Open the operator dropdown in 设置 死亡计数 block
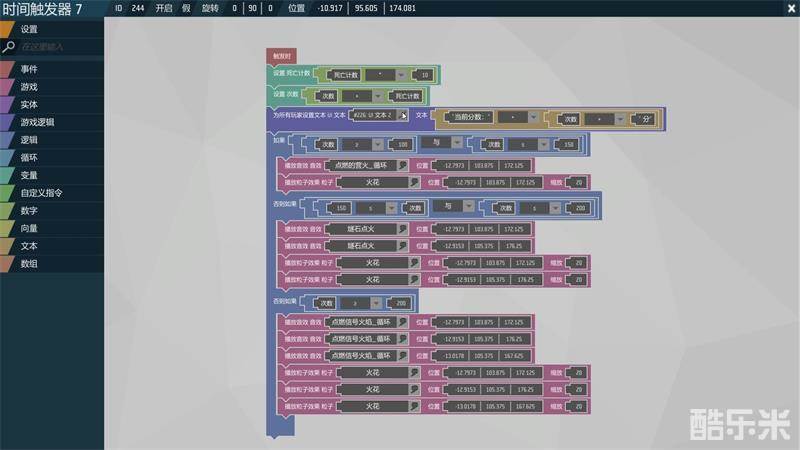 tap(399, 75)
